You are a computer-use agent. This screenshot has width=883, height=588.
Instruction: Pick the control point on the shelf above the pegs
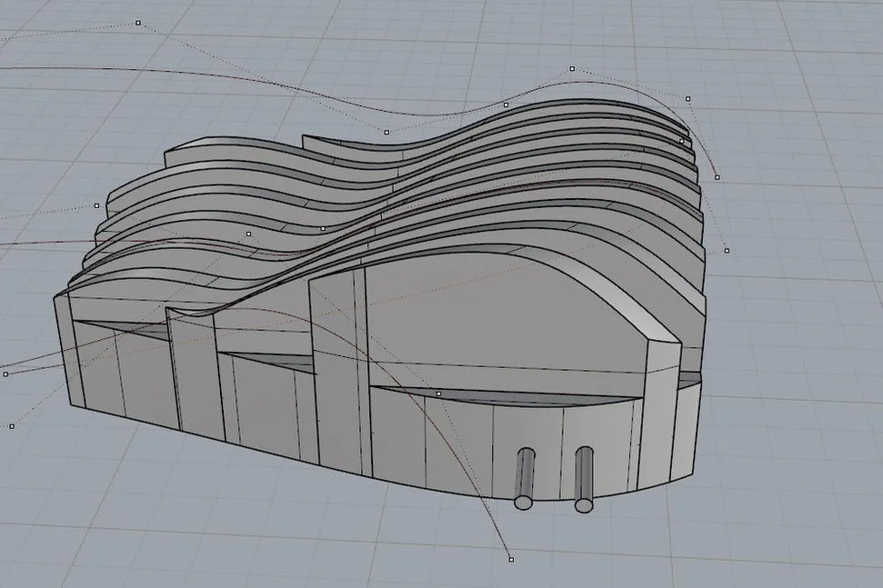[x=438, y=394]
